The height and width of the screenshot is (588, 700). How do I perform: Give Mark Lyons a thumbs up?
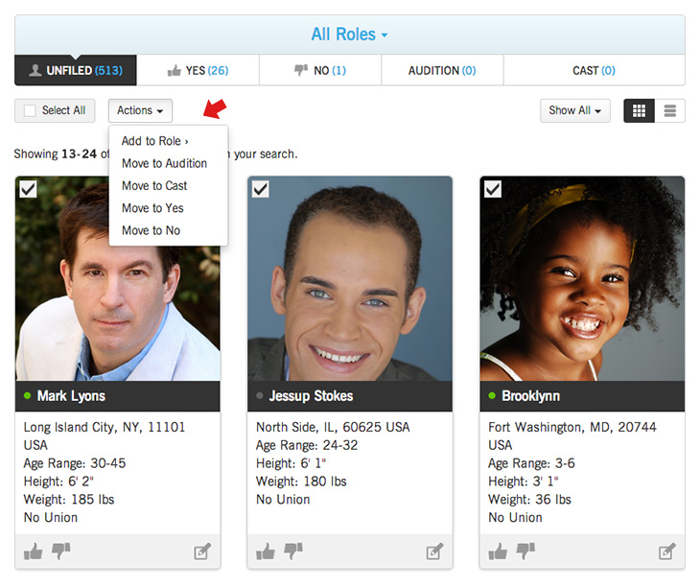pos(34,552)
